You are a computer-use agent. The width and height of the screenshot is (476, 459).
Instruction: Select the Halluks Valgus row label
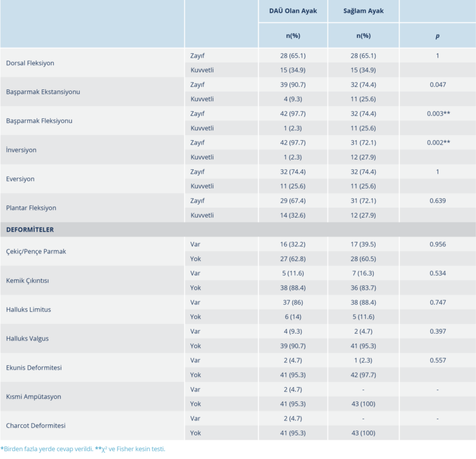click(x=27, y=339)
